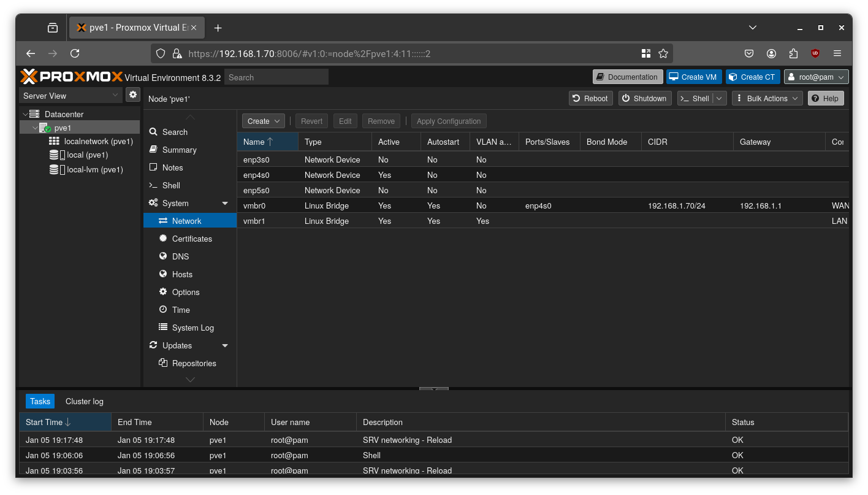Open the uBlock Origin extension icon
This screenshot has width=868, height=495.
point(815,53)
